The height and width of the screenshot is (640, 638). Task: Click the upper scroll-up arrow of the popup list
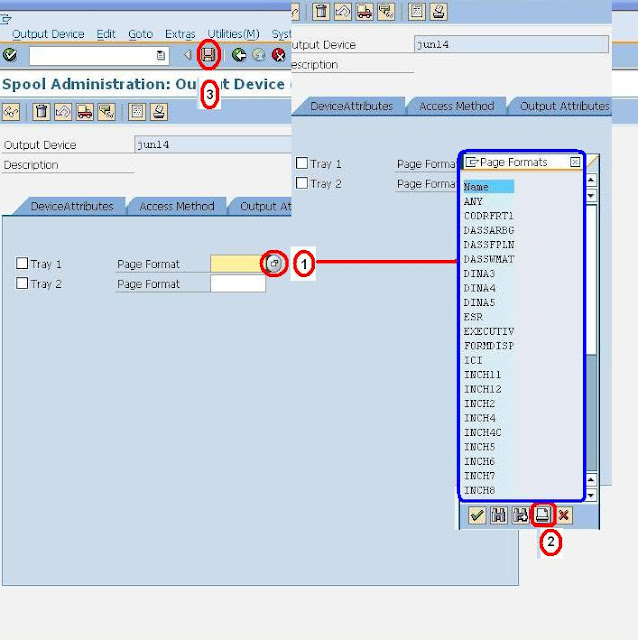[x=591, y=180]
